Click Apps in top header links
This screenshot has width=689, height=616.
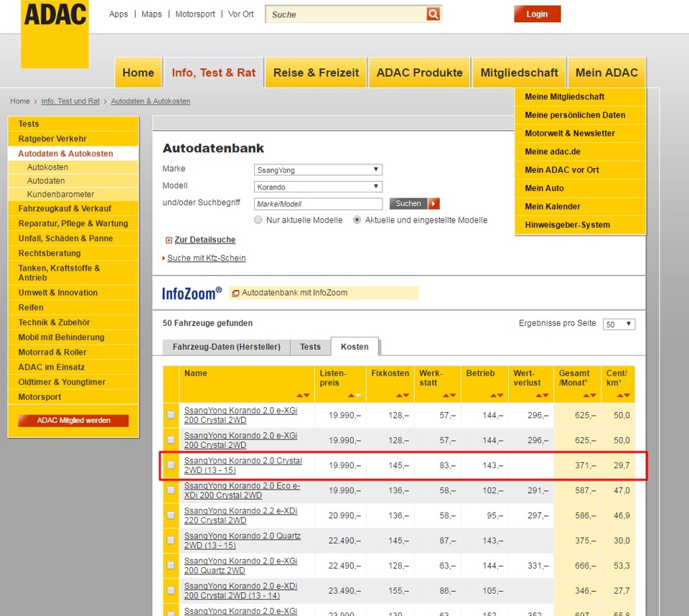tap(118, 14)
